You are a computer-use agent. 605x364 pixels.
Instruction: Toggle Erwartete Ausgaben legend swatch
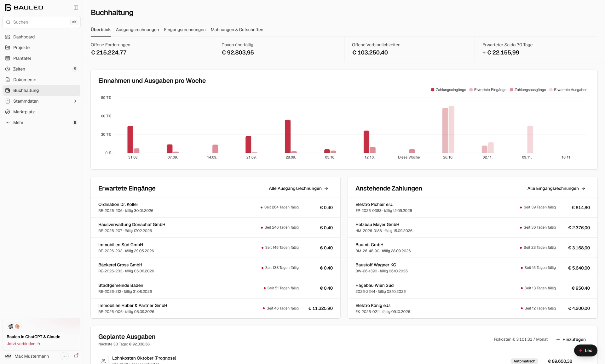pyautogui.click(x=551, y=90)
